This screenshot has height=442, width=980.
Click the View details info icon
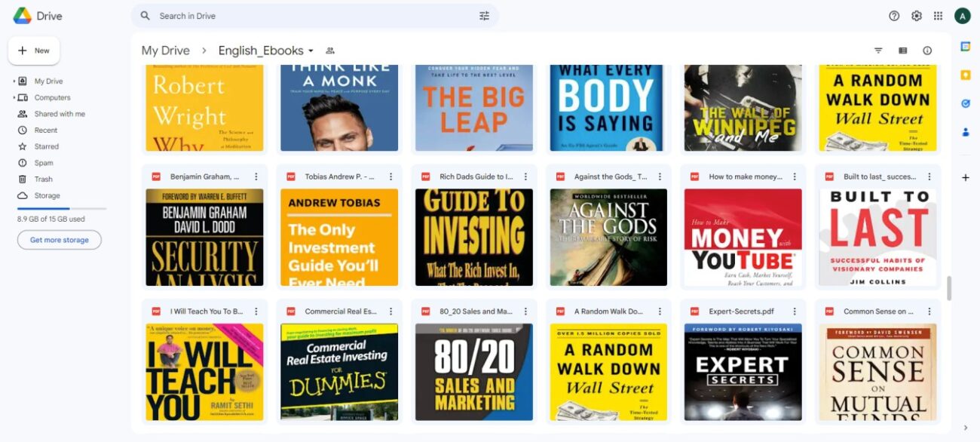click(927, 51)
